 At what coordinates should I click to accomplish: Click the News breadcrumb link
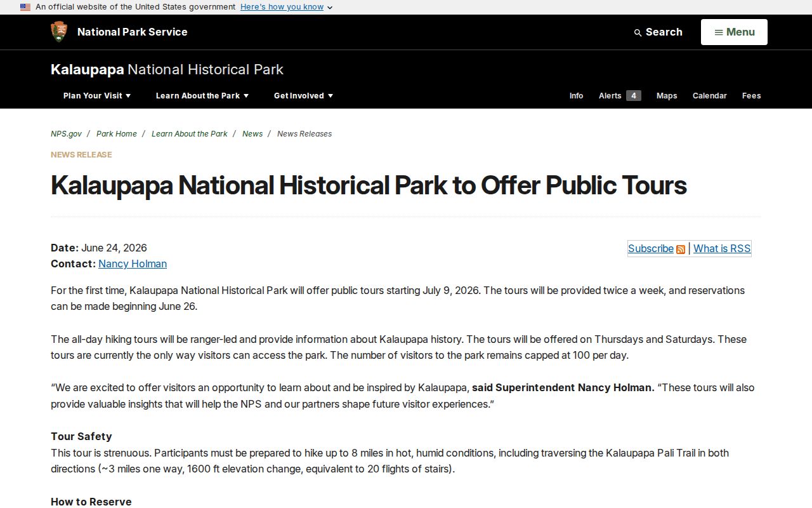252,134
